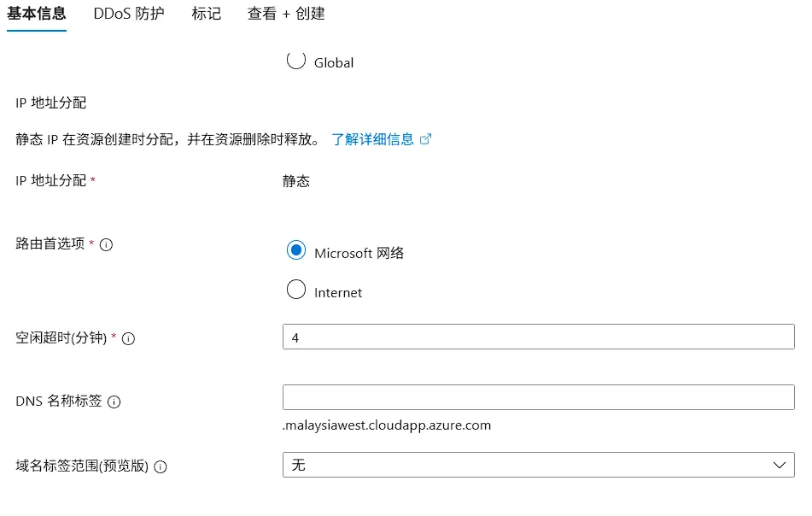The image size is (812, 516).
Task: Click the external link icon after 了解详细信息
Action: tap(426, 139)
